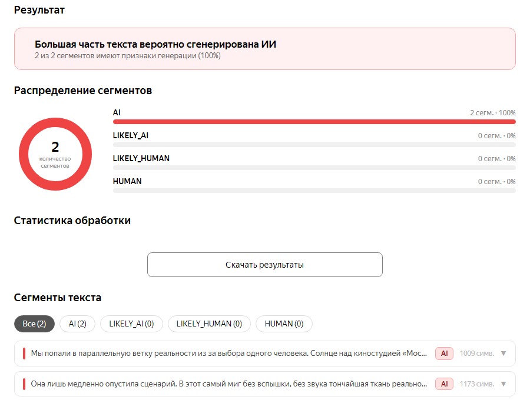Expand the 1009 симв. segment arrow

coord(503,354)
